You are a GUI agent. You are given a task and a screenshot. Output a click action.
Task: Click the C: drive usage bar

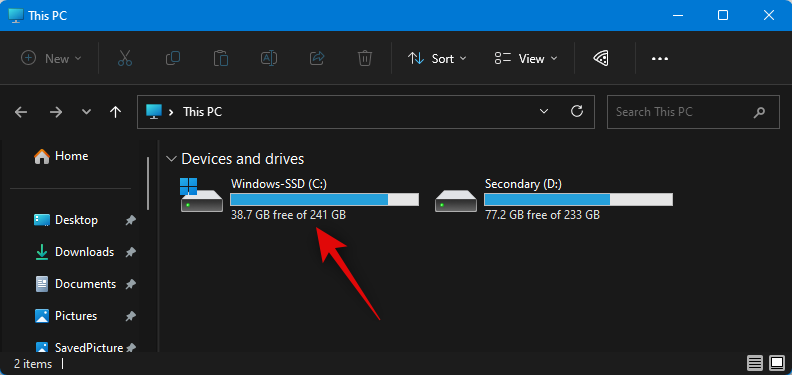(325, 200)
